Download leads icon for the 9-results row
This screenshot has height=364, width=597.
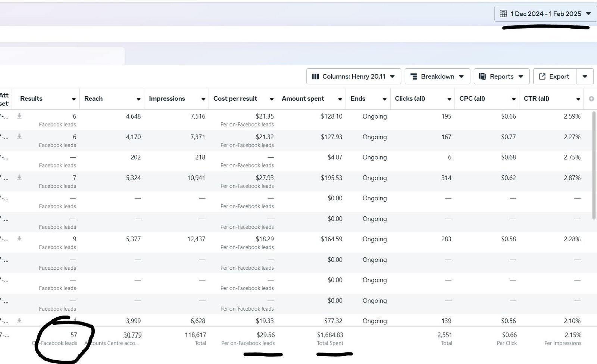(x=19, y=239)
